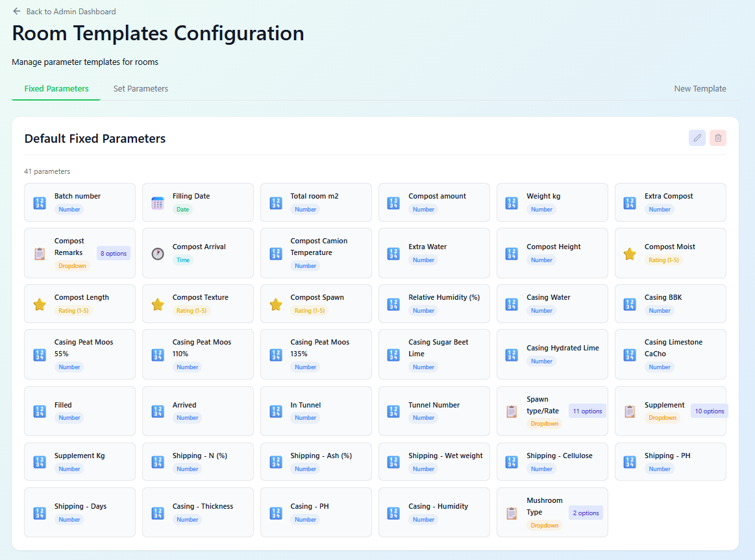Select the Compost amount parameter name
Image resolution: width=755 pixels, height=560 pixels.
(437, 196)
